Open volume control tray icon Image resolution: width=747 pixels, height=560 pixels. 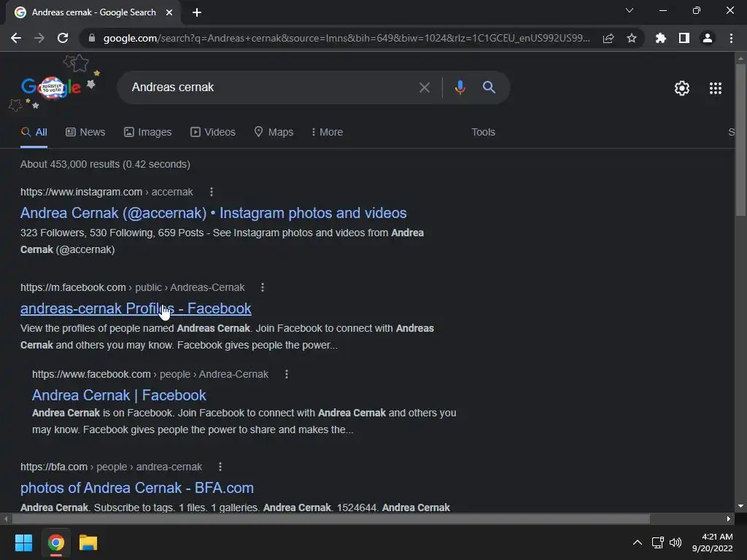(676, 542)
